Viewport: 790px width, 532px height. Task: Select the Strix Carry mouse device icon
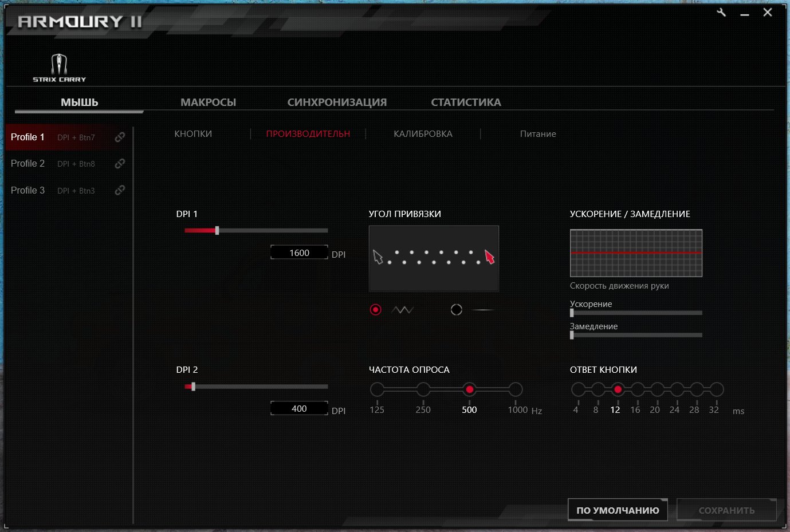(x=59, y=68)
